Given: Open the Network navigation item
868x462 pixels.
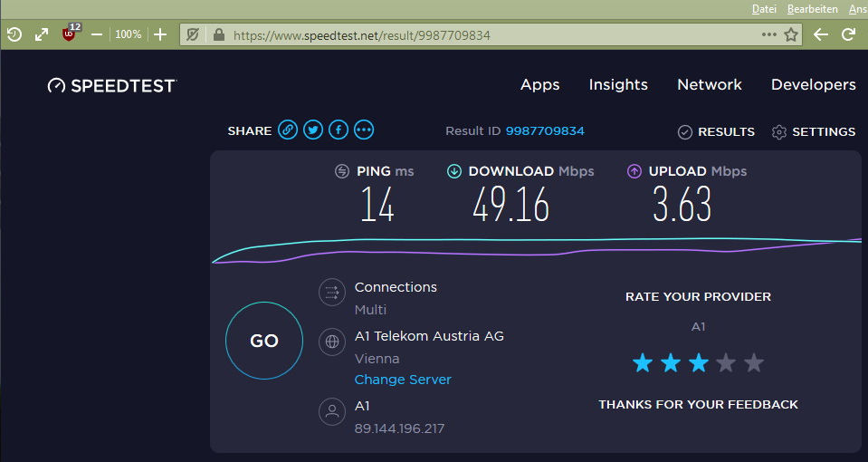Looking at the screenshot, I should point(710,85).
